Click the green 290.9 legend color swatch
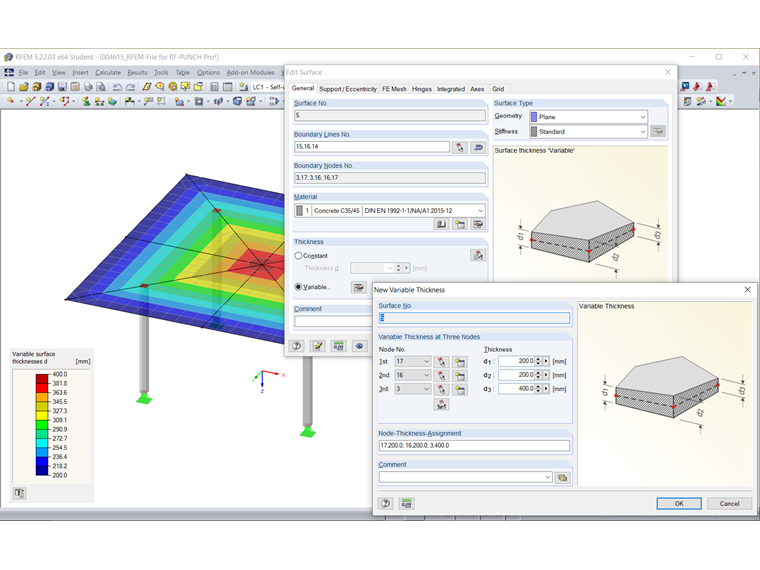This screenshot has height=570, width=760. (x=42, y=425)
